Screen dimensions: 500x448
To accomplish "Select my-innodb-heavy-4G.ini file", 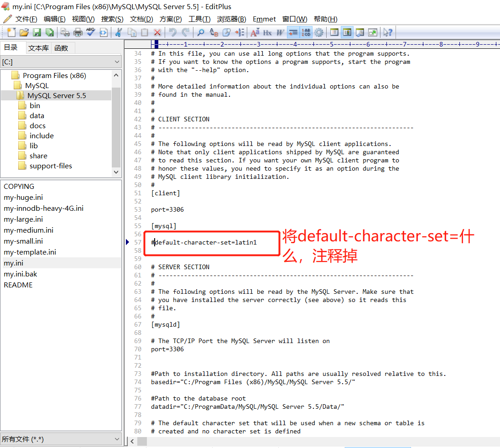I will click(x=44, y=208).
